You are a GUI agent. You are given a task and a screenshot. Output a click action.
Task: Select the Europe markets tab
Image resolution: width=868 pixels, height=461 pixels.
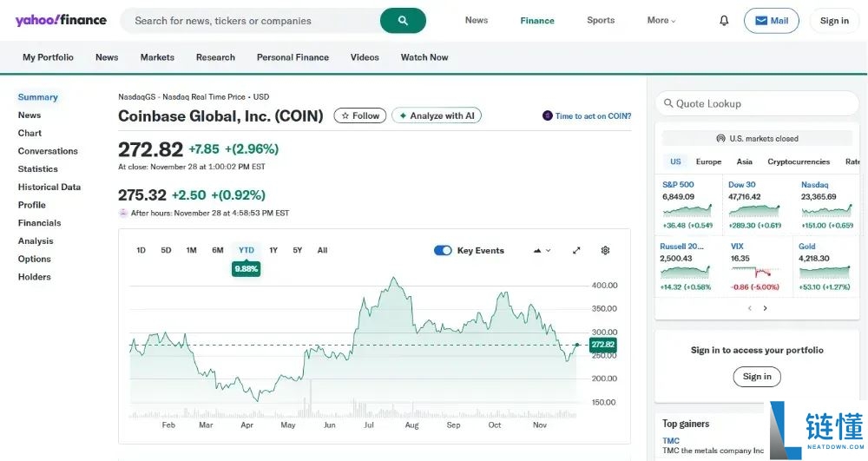(708, 161)
